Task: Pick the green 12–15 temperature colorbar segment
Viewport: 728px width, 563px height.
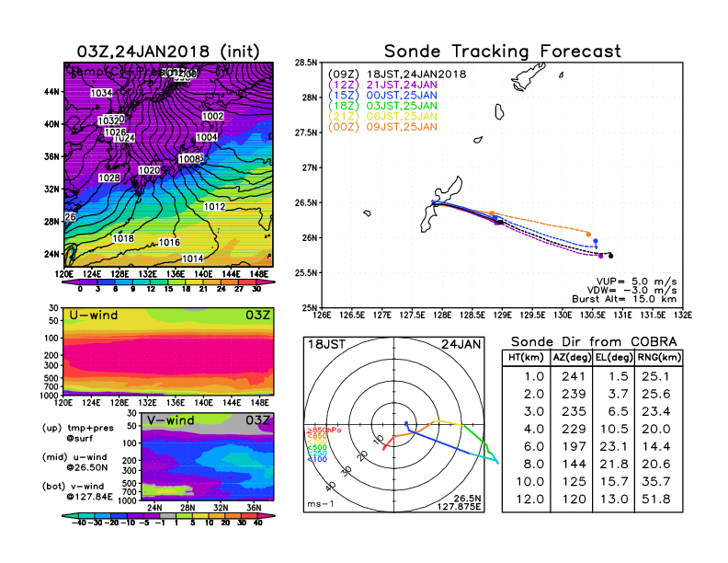Action: click(x=159, y=282)
